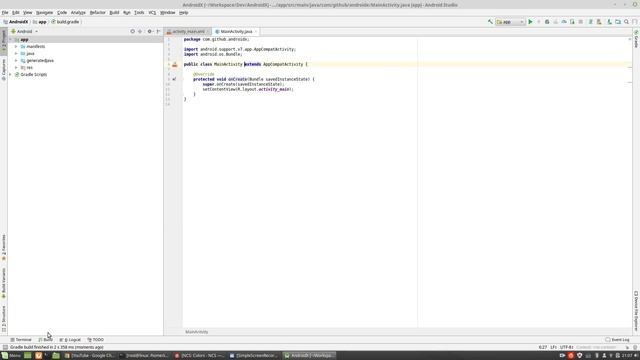Click the Search Everywhere magnifier icon
The width and height of the screenshot is (640, 360).
click(626, 22)
